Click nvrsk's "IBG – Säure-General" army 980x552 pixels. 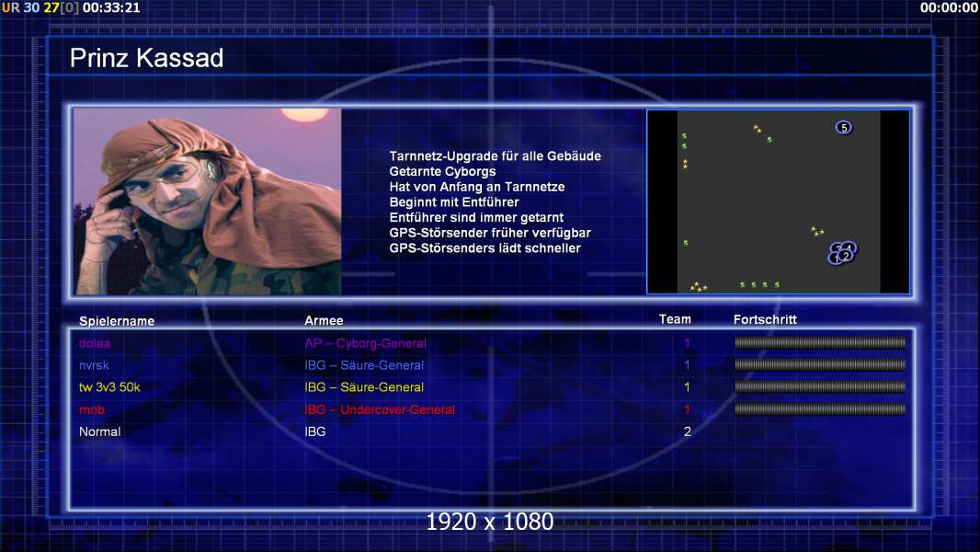point(364,365)
